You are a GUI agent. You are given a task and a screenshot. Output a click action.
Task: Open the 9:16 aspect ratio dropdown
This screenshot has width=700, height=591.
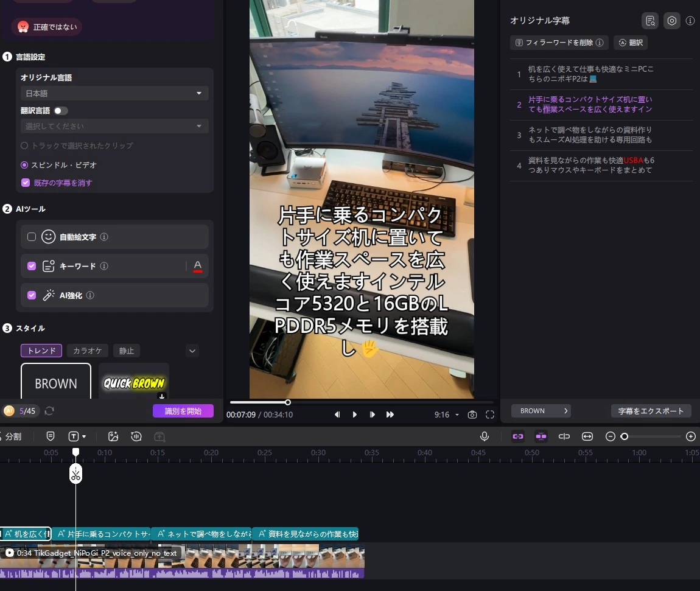pos(446,414)
